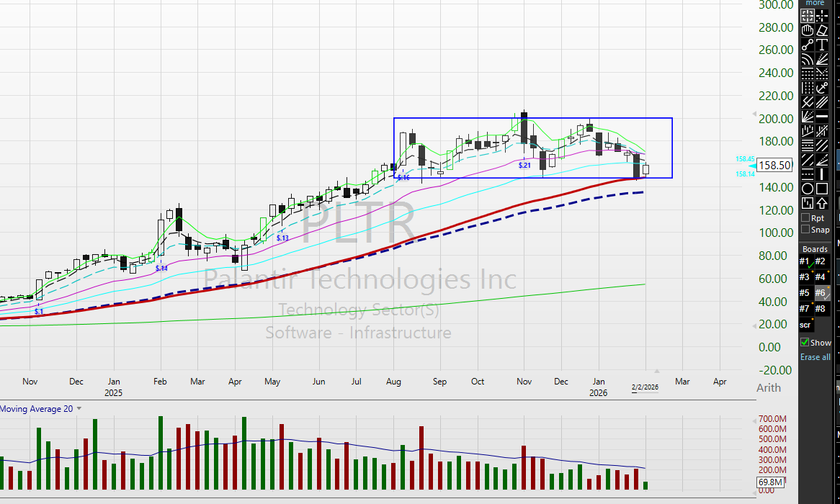840x504 pixels.
Task: Open the scr board
Action: click(x=805, y=325)
